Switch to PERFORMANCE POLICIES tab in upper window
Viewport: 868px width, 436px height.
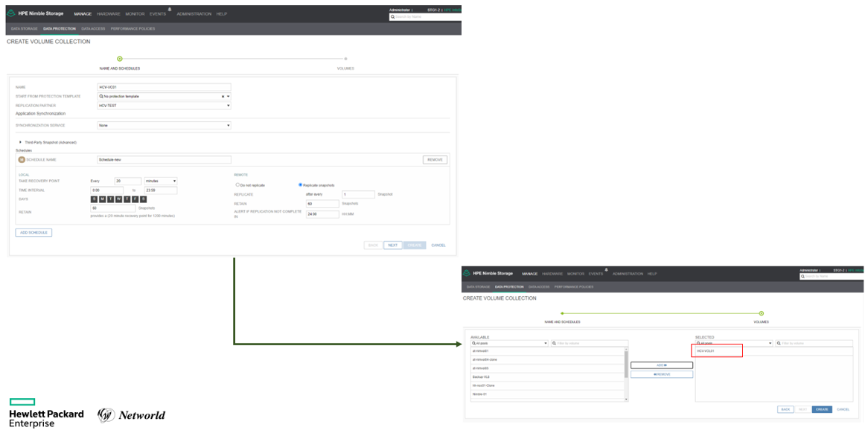(x=133, y=29)
